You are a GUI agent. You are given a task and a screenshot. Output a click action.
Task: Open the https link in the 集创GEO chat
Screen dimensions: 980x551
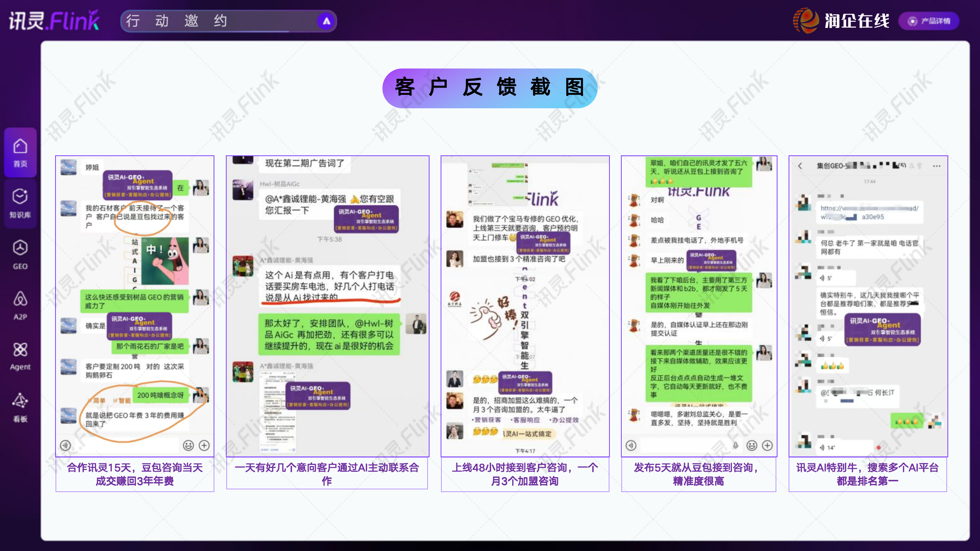pyautogui.click(x=869, y=212)
